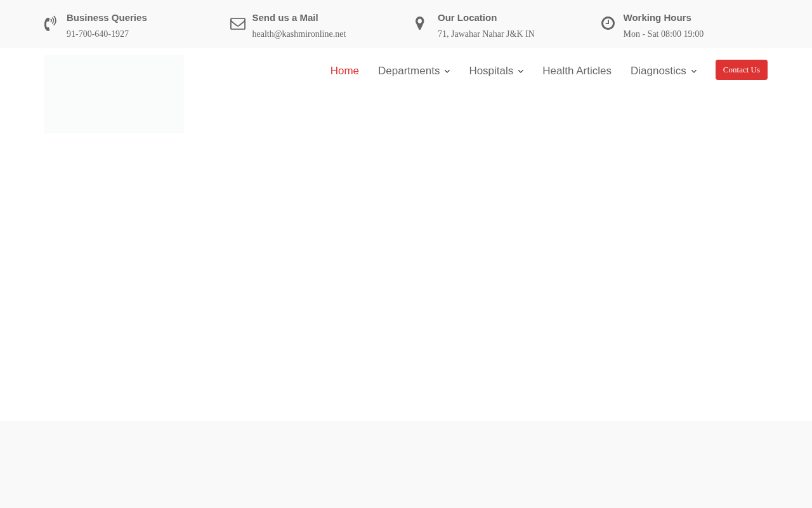Click the phone icon beside Business Queries

(51, 24)
